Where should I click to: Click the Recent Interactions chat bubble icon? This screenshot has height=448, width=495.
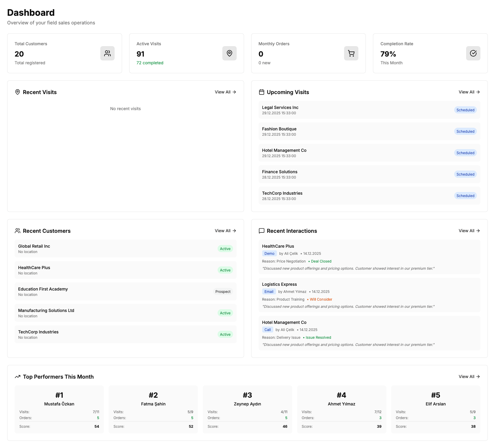[x=261, y=230]
